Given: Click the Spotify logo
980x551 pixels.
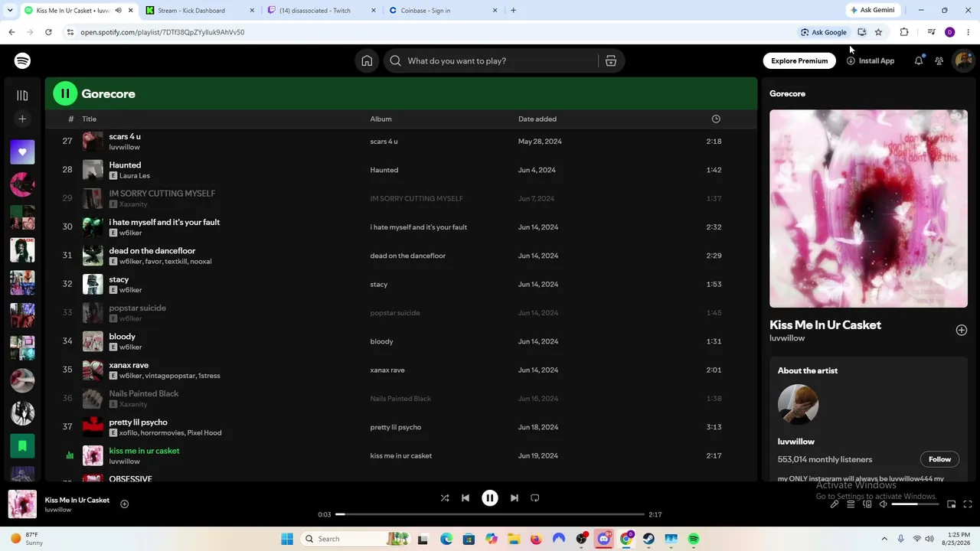Looking at the screenshot, I should [x=22, y=61].
